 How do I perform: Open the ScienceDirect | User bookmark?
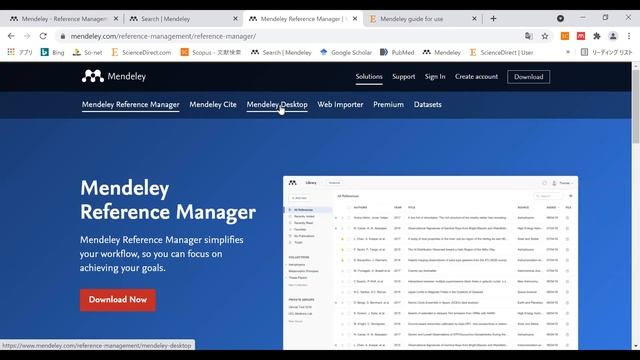502,52
